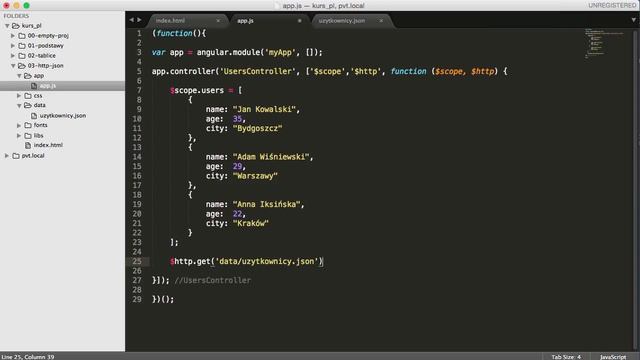Click the 01-podstawy folder icon
640x360 pixels.
click(x=22, y=46)
